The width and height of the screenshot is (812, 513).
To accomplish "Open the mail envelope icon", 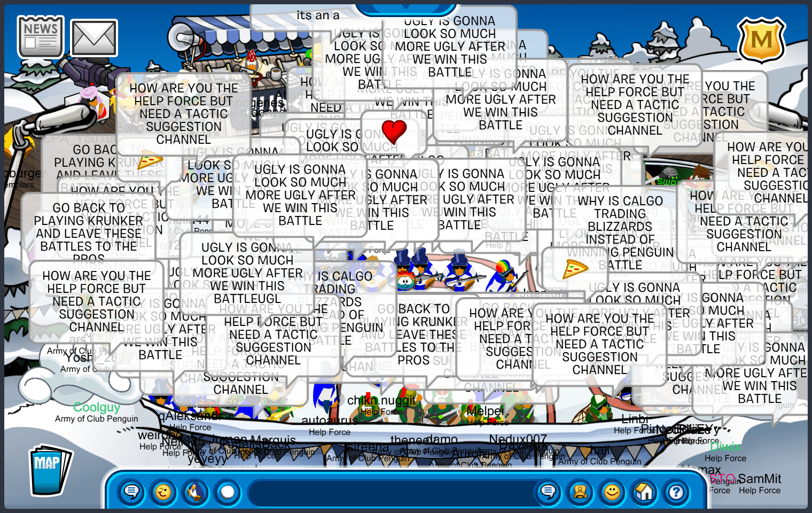I will 94,38.
